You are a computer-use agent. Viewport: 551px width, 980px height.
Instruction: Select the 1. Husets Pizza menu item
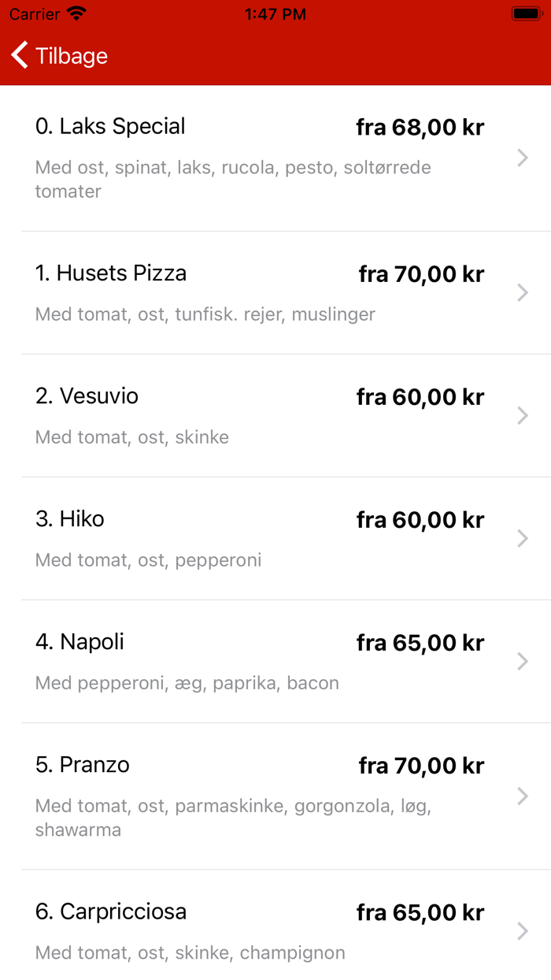pos(110,273)
